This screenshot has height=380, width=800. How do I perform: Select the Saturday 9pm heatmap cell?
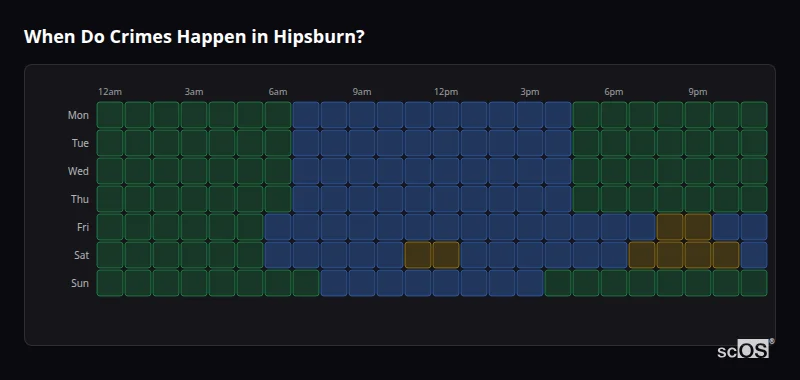point(698,255)
